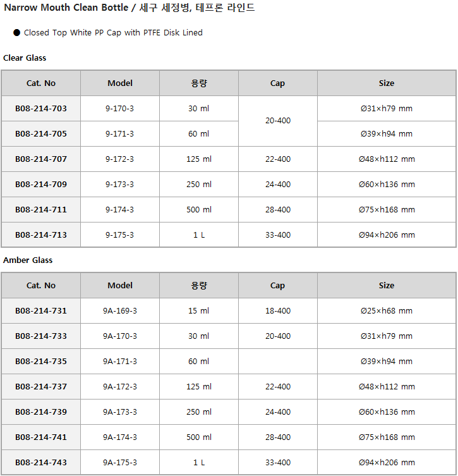Screen dimensions: 458x476
Task: Select model 9A-172-3 cell
Action: click(x=120, y=386)
